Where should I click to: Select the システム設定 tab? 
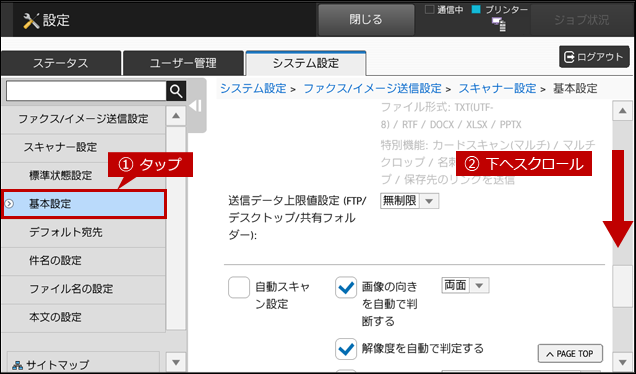click(x=306, y=63)
